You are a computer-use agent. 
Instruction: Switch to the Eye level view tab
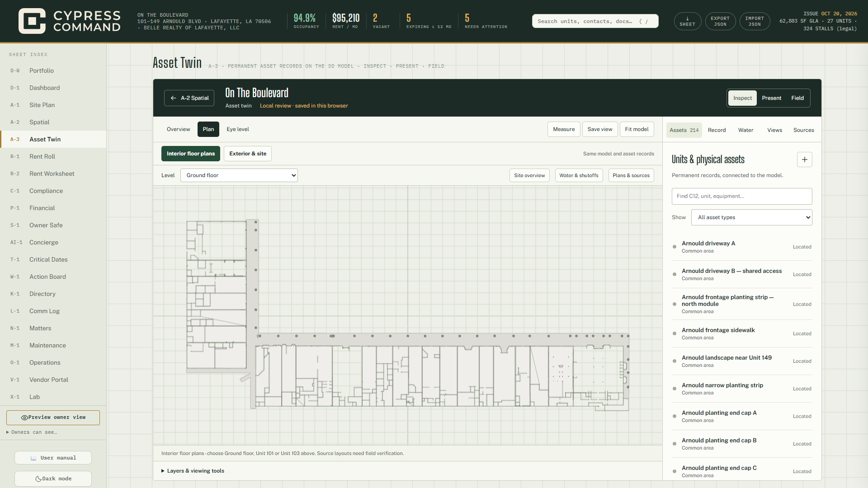pyautogui.click(x=238, y=129)
